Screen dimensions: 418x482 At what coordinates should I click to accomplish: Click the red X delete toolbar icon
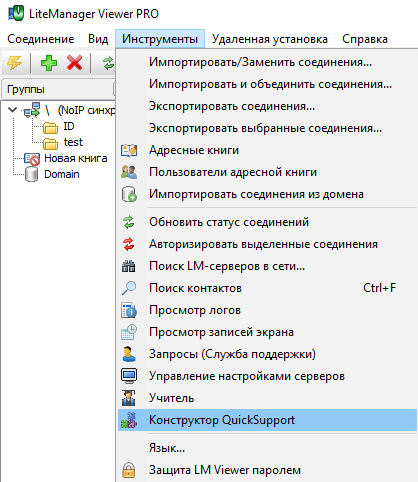pyautogui.click(x=74, y=62)
